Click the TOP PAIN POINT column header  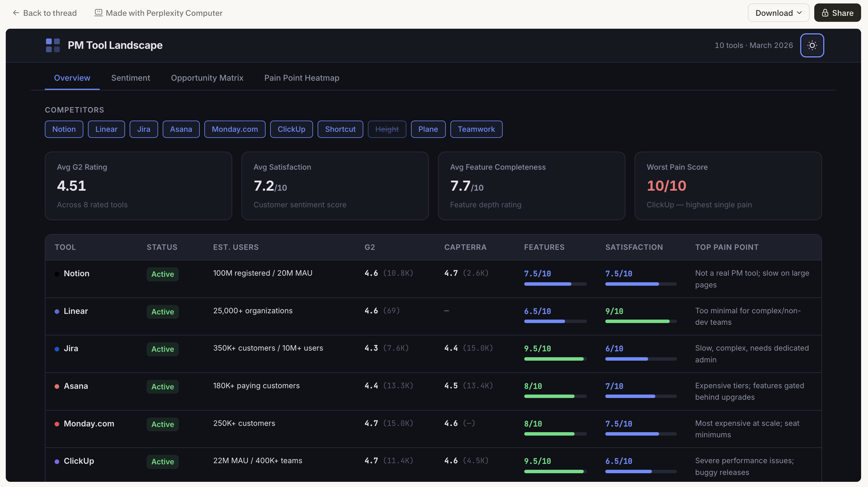[727, 247]
